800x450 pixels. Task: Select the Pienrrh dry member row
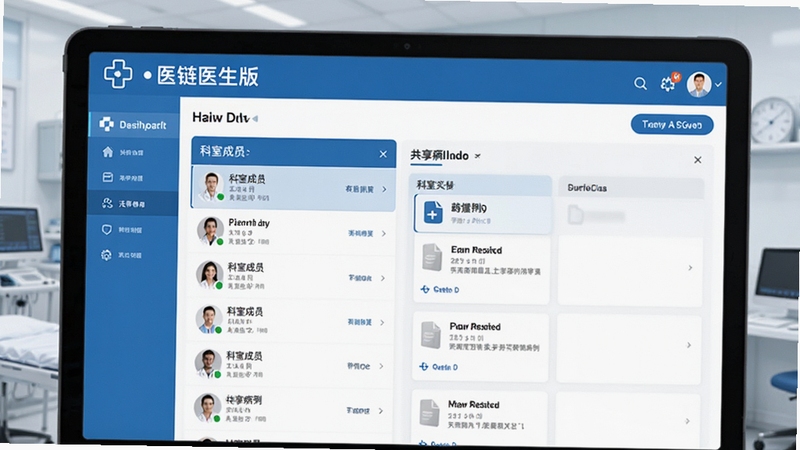tap(292, 233)
